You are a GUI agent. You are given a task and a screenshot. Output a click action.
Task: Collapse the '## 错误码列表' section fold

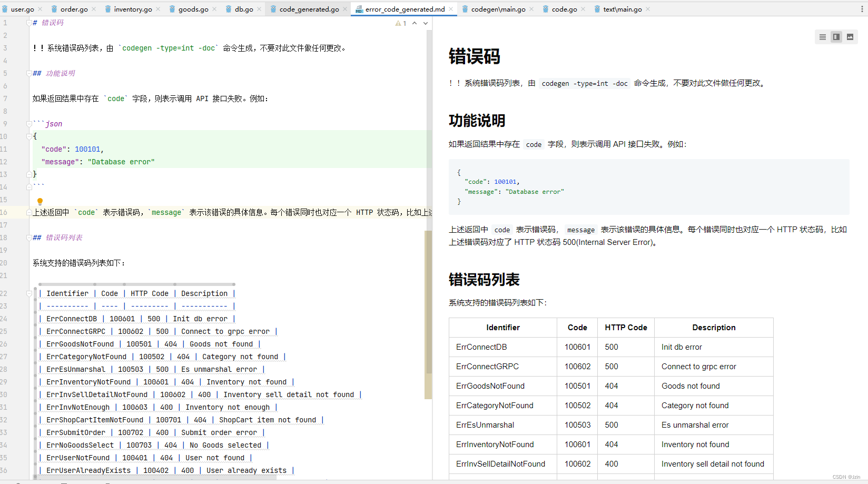[x=29, y=238]
